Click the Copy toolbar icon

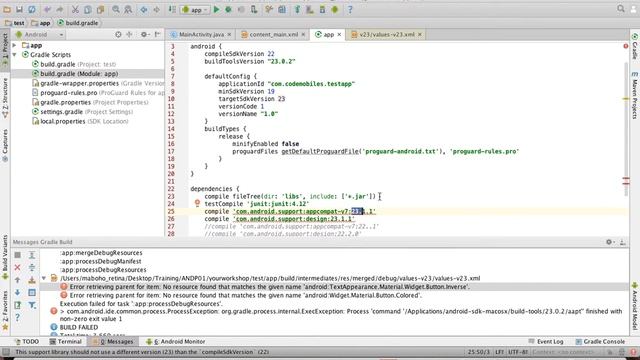[87, 9]
